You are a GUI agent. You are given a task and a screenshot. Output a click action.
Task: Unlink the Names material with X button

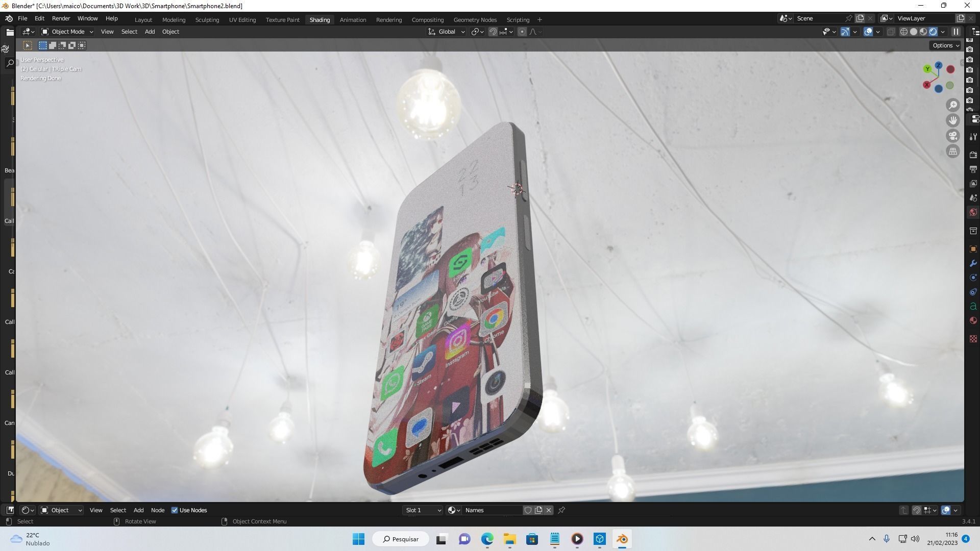(x=549, y=510)
